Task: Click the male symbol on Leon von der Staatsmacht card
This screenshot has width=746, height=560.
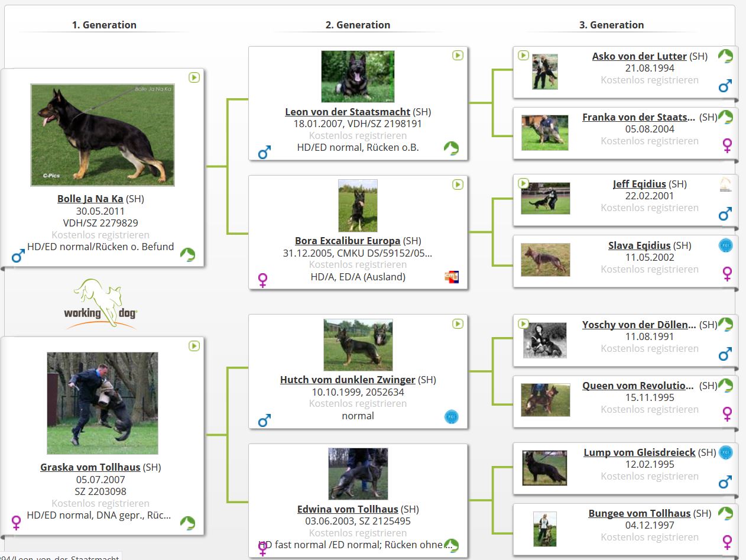Action: pos(264,153)
